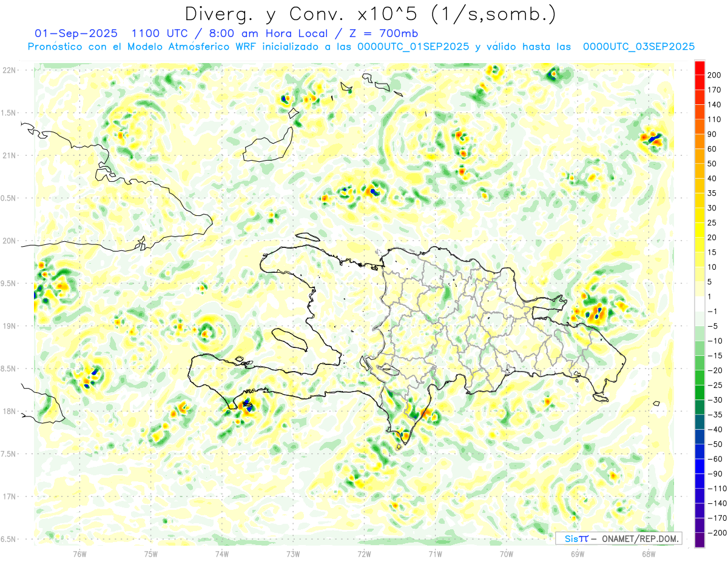Click the '69W' longitude label
The width and height of the screenshot is (728, 562).
578,554
